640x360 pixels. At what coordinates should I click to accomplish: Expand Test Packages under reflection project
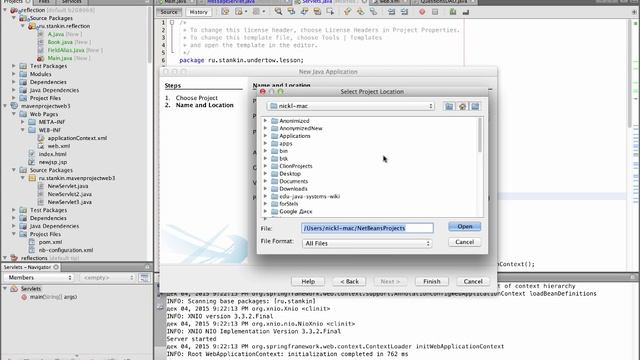(x=14, y=66)
